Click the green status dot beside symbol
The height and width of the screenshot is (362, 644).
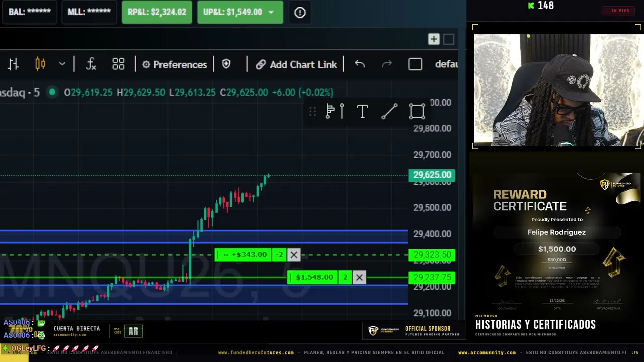(52, 92)
